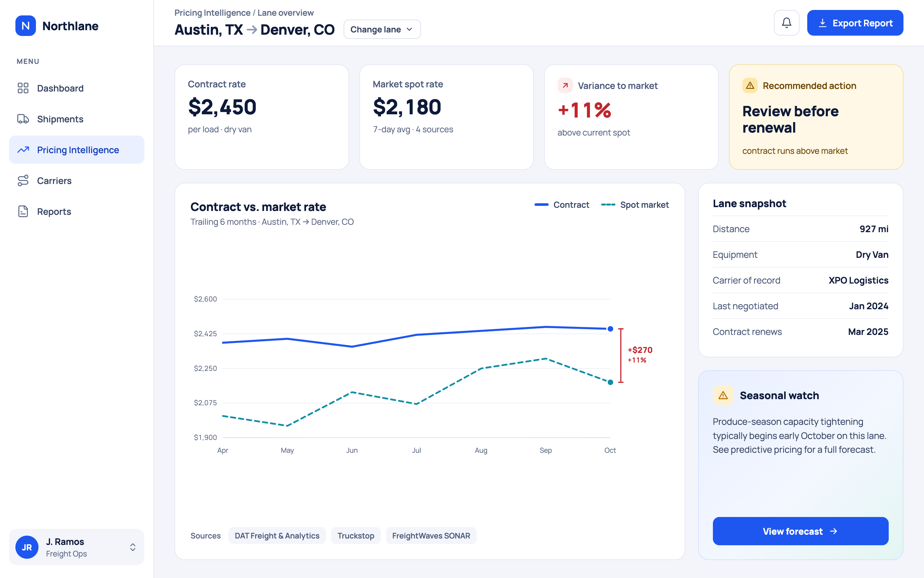The width and height of the screenshot is (924, 578).
Task: Click the $2,180 market spot rate value
Action: click(407, 107)
